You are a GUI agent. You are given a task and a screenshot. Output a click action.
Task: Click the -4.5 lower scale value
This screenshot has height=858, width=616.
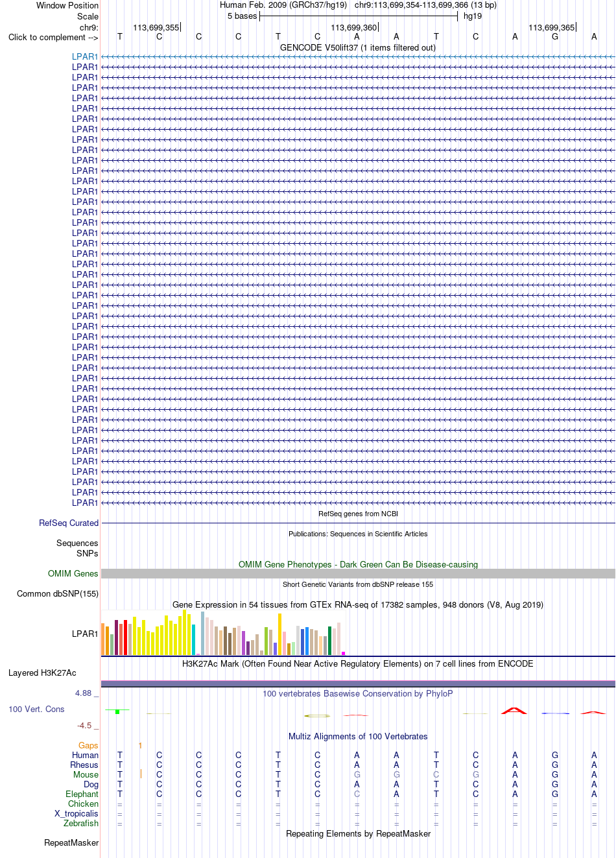click(84, 726)
